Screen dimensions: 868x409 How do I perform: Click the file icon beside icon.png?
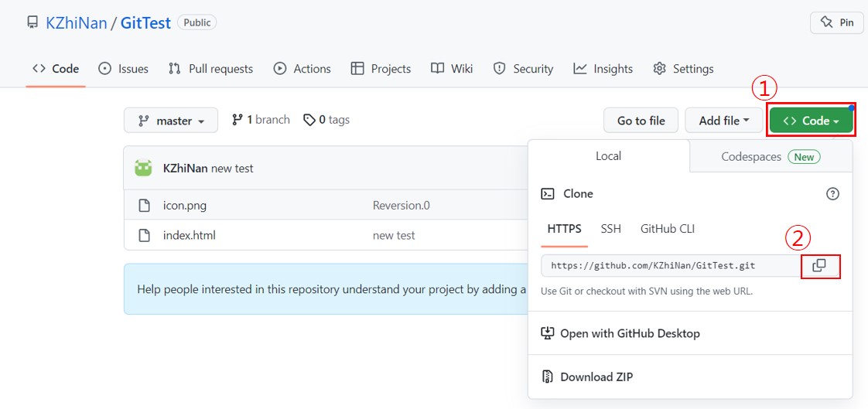144,206
